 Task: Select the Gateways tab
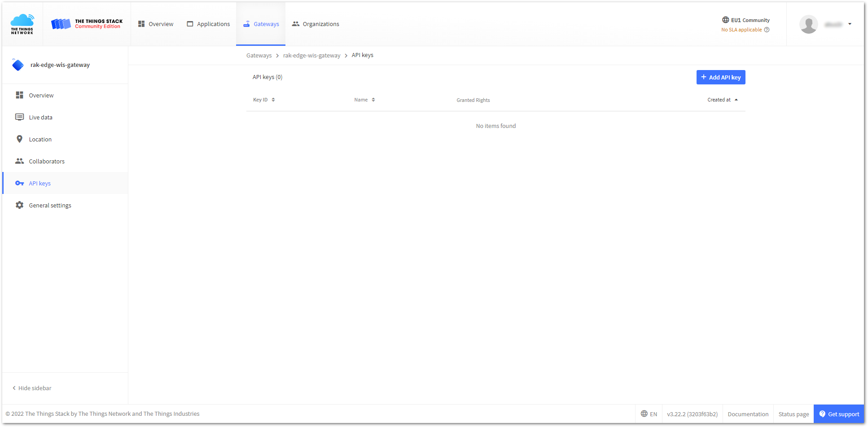point(261,24)
